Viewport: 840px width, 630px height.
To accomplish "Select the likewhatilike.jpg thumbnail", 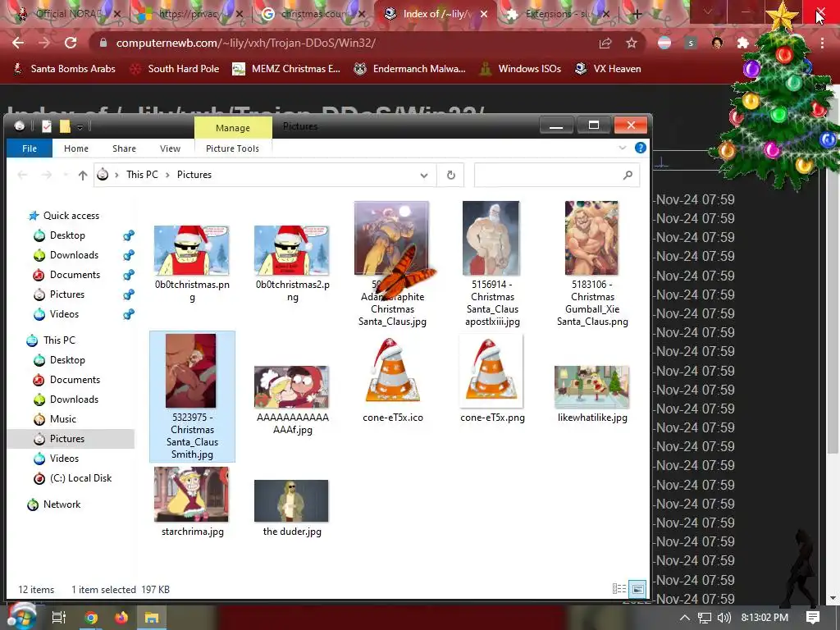I will [x=592, y=387].
